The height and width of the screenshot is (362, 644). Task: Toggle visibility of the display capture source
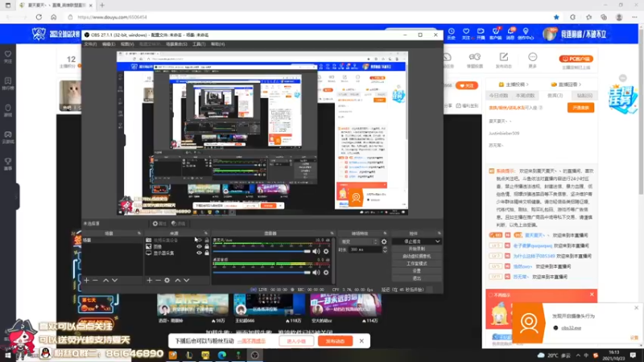tap(199, 253)
